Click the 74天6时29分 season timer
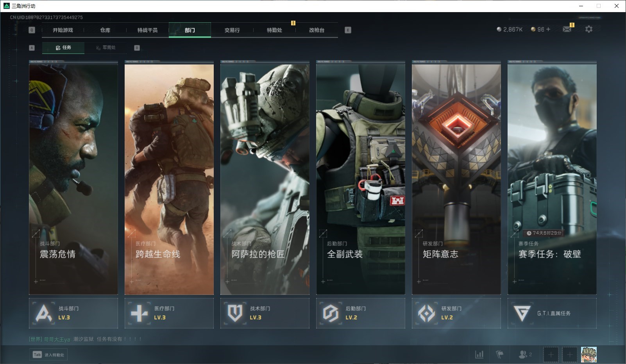 [x=544, y=233]
